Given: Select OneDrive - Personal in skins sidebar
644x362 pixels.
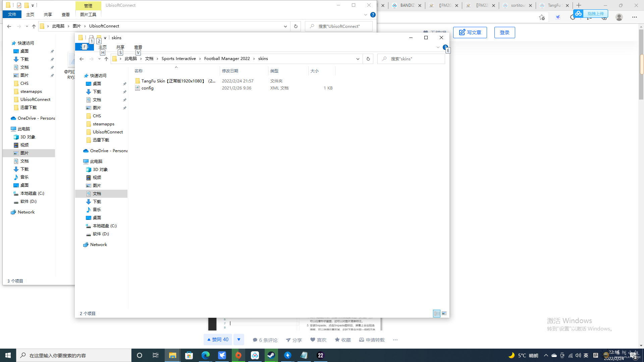Looking at the screenshot, I should (x=105, y=151).
